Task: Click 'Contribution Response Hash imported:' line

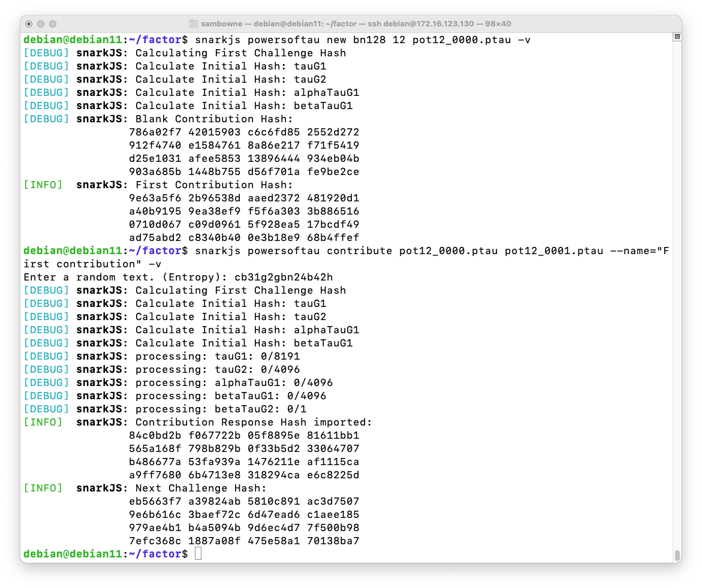Action: point(254,423)
